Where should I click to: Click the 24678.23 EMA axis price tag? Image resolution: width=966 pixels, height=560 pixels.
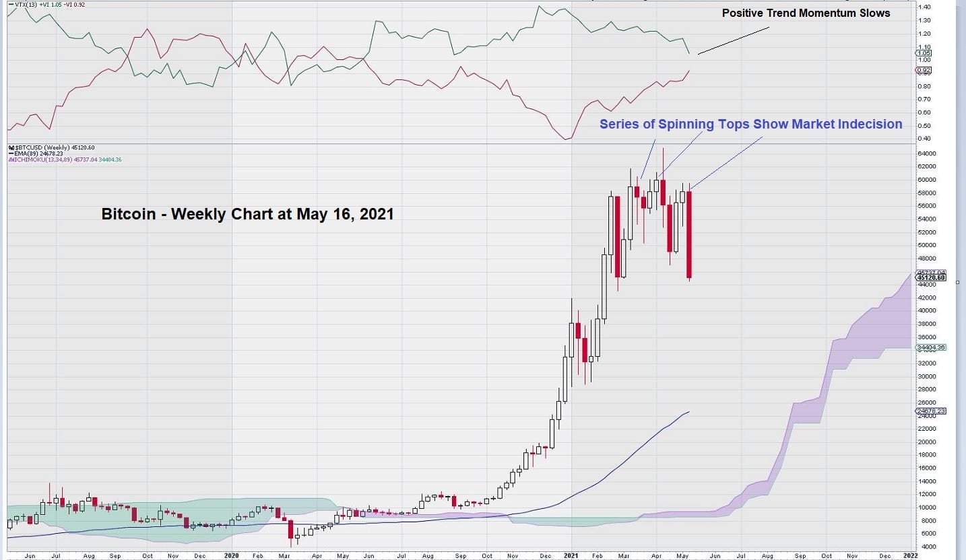pyautogui.click(x=930, y=411)
